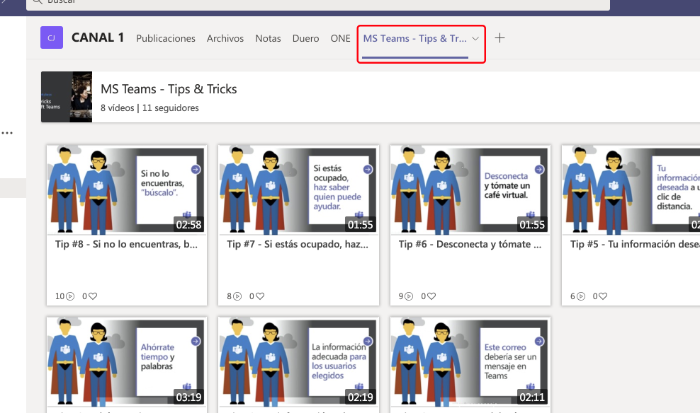
Task: Click the arrow icon on Tip #8 slide
Action: [x=196, y=169]
